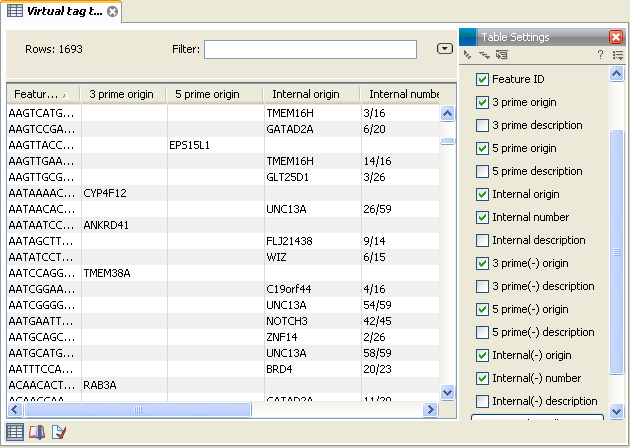Image resolution: width=630 pixels, height=448 pixels.
Task: Uncheck the Internal(-) number checkbox
Action: click(482, 378)
